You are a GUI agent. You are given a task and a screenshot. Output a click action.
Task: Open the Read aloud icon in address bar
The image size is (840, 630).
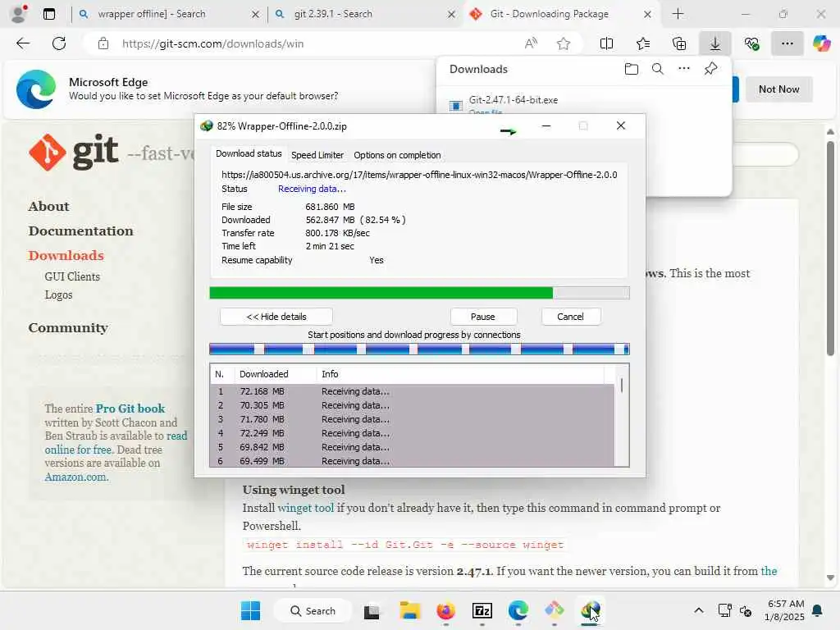(531, 43)
